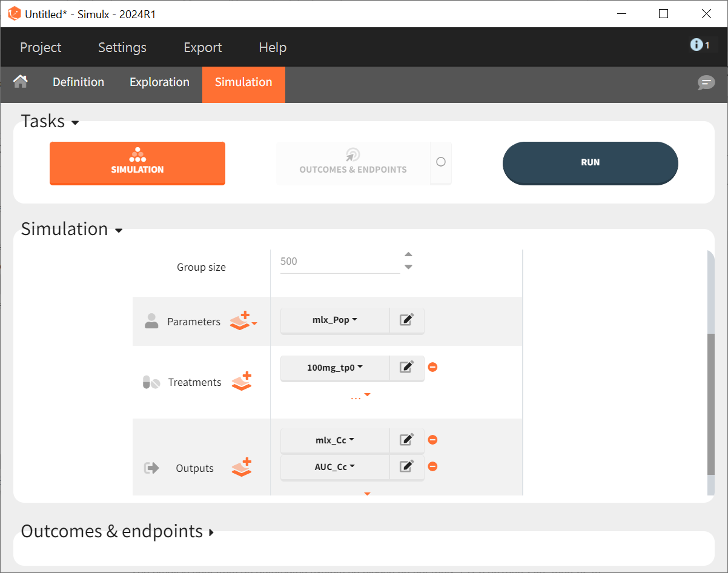Viewport: 728px width, 573px height.
Task: Click the home icon in navigation bar
Action: [21, 82]
